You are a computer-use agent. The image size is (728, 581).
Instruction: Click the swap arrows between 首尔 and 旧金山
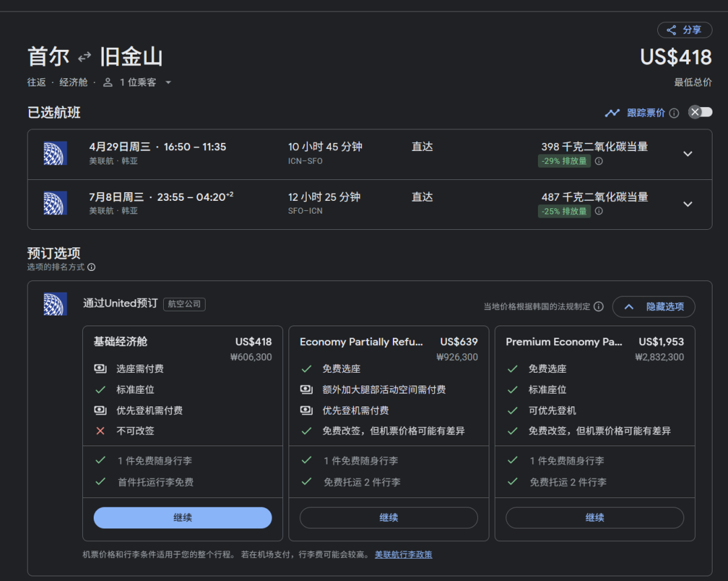tap(84, 57)
